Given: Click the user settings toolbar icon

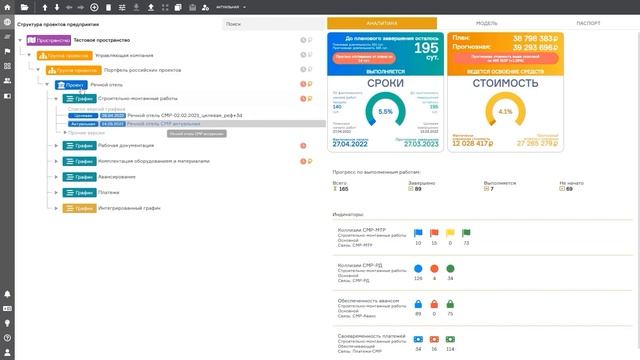Looking at the screenshot, I should [x=205, y=7].
